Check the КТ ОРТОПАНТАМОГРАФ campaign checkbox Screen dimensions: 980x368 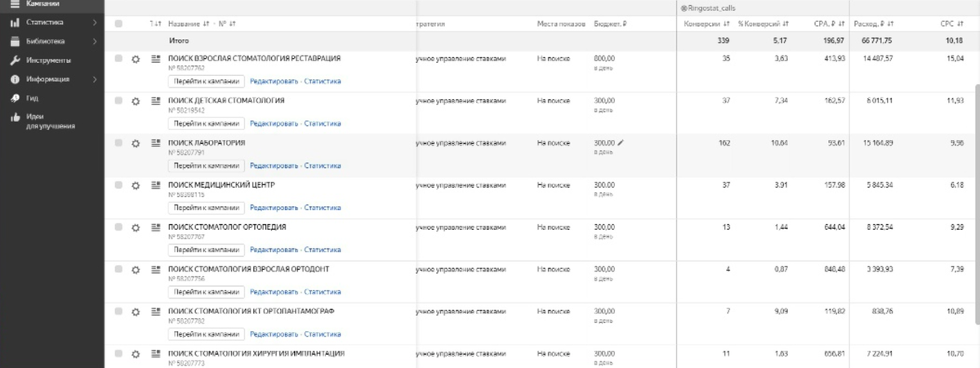(118, 312)
